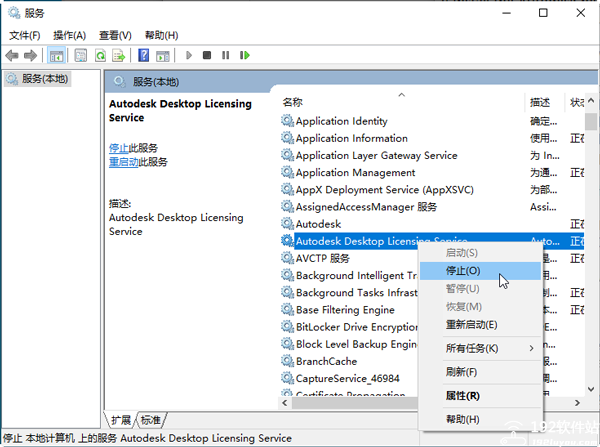
Task: Choose 重新启动(E) in the context menu
Action: click(480, 325)
